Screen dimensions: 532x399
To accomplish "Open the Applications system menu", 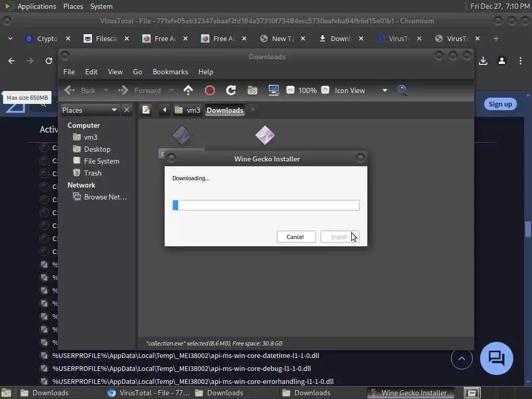I will click(x=37, y=6).
